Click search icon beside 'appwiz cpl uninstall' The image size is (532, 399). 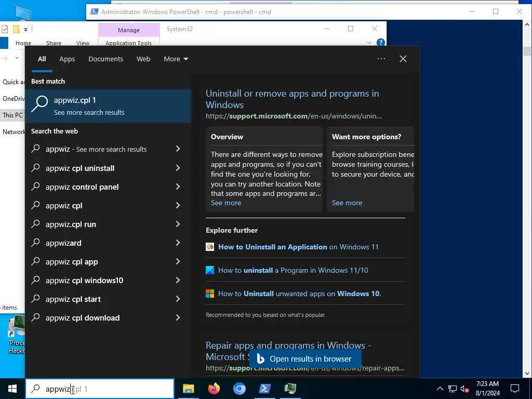point(36,168)
